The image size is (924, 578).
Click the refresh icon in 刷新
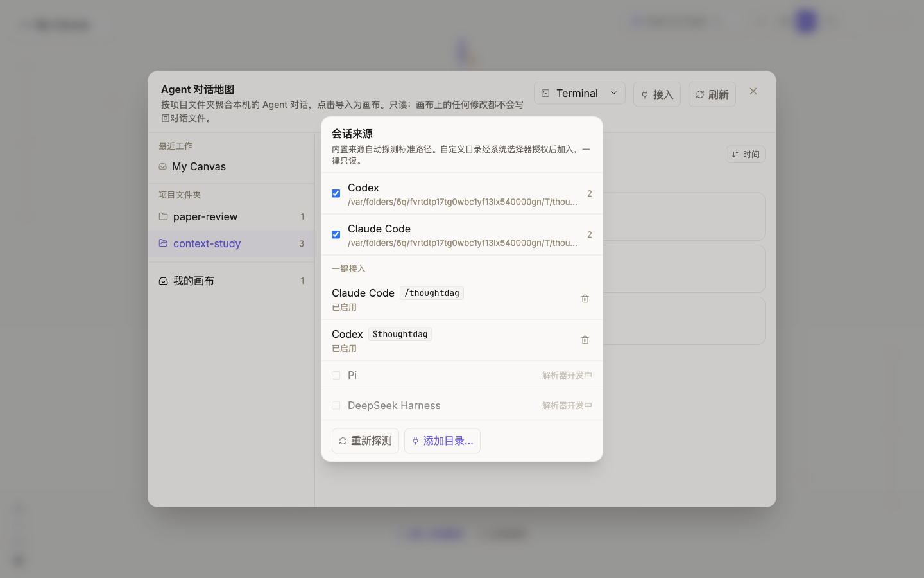pyautogui.click(x=700, y=94)
